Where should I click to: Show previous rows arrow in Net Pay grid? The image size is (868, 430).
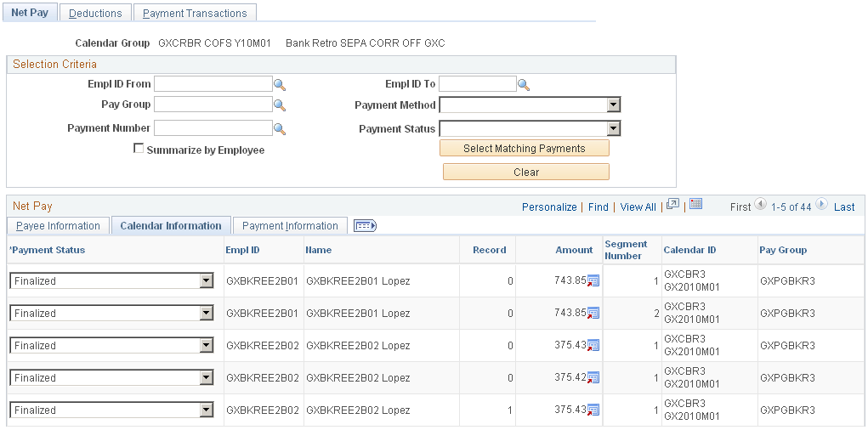coord(761,204)
